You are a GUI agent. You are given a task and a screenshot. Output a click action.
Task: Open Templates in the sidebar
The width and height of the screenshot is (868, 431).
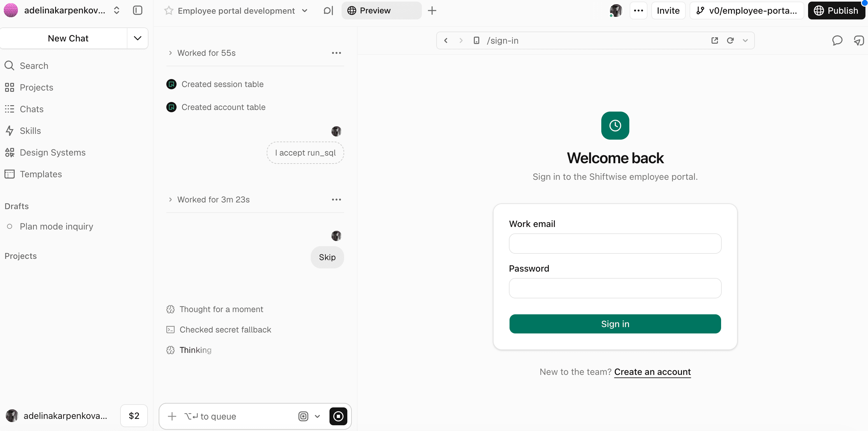[x=33, y=174]
